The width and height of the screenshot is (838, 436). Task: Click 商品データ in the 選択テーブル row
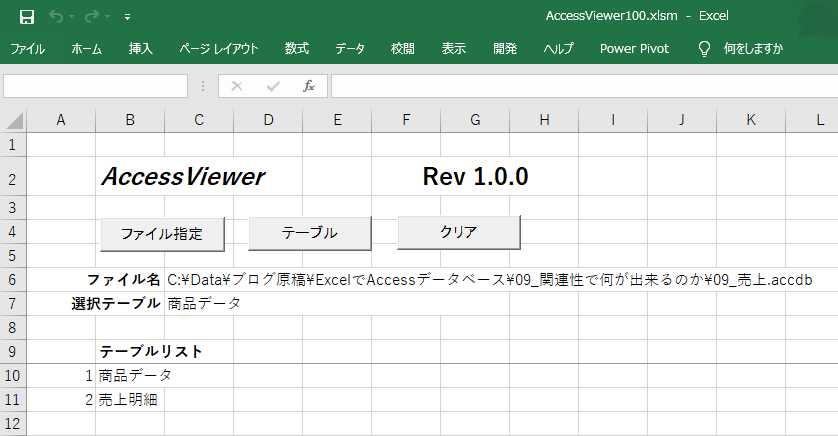204,303
